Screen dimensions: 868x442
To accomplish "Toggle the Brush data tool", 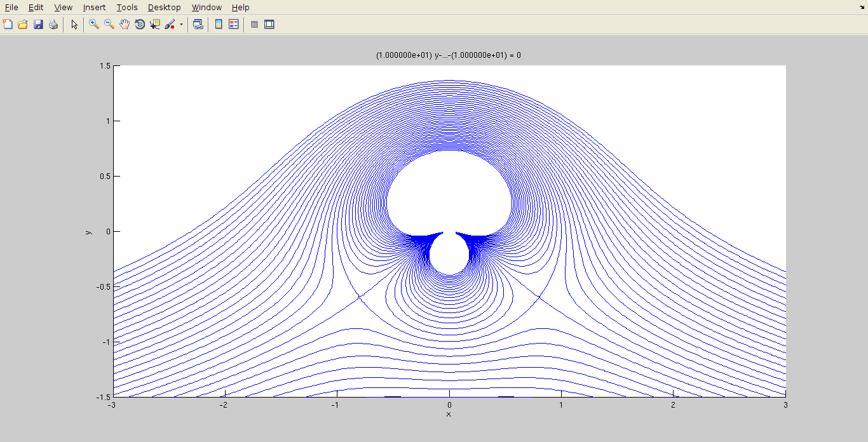I will coord(170,25).
